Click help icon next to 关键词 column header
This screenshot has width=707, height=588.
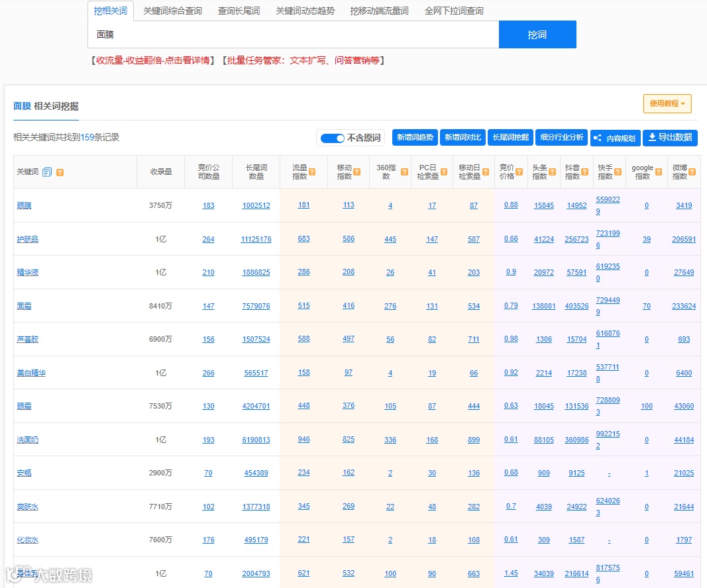click(x=60, y=172)
